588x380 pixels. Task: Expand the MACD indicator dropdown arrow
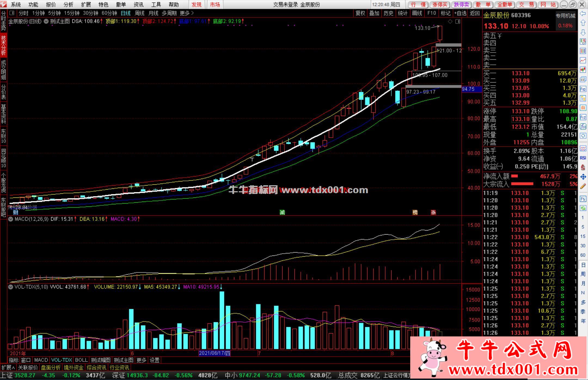11,219
